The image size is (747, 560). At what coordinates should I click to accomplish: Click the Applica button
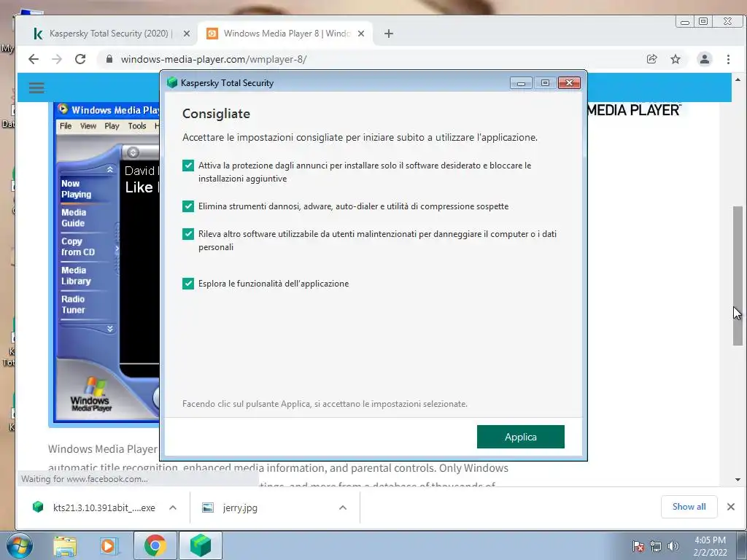click(520, 437)
